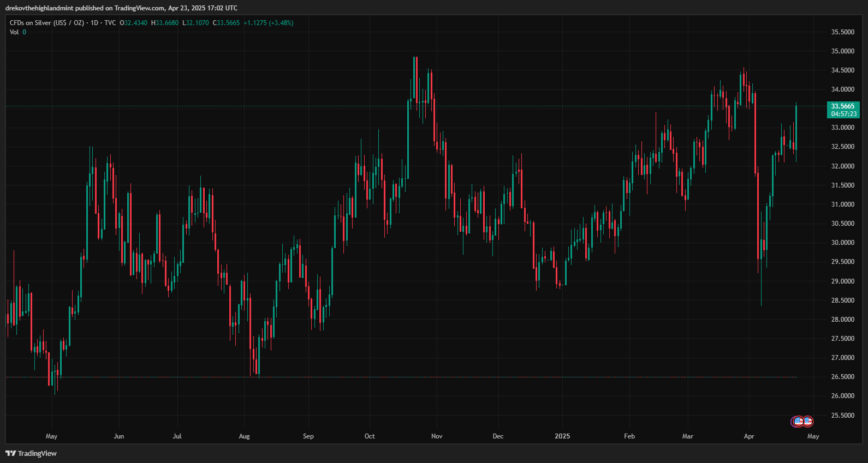This screenshot has height=463, width=868.
Task: Click the 1D interval label in legend
Action: pos(94,23)
